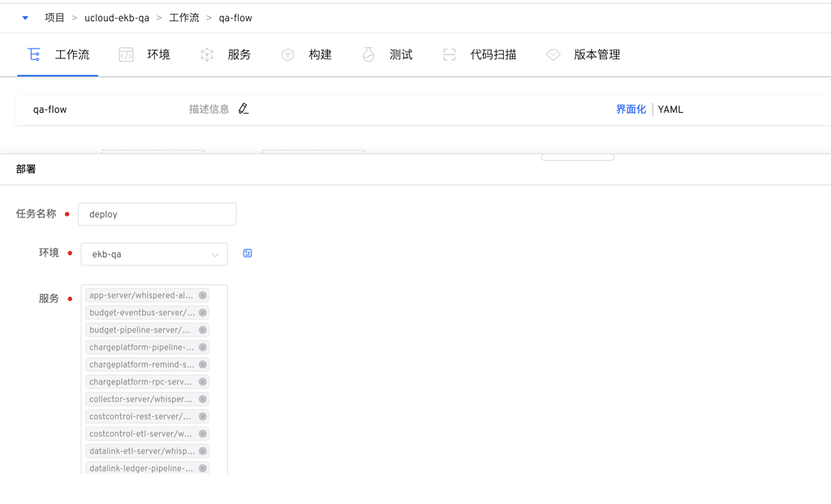Open the blue environment detail icon beside ekb-qa

tap(247, 253)
